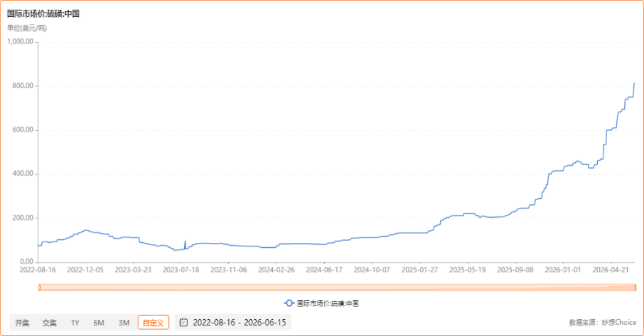
Task: Click the 妙想Choice data source text
Action: point(618,323)
